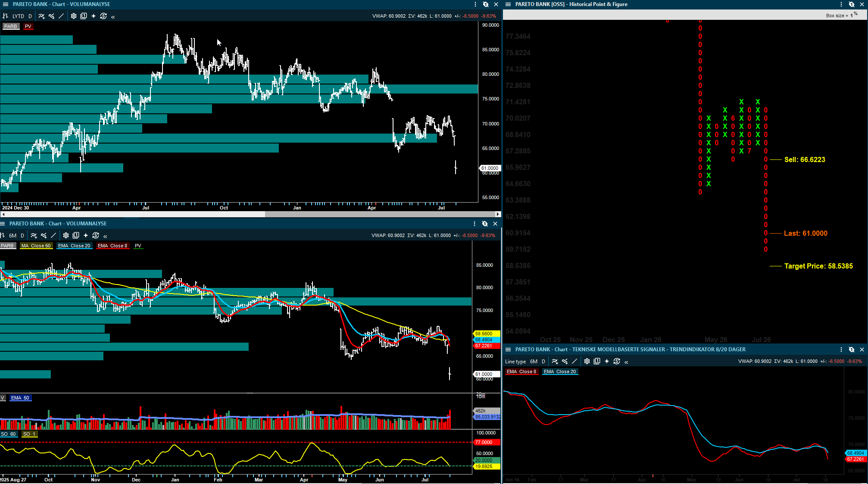Open 6M period dropdown in Trendindikator chart
This screenshot has width=868, height=484.
pyautogui.click(x=534, y=362)
